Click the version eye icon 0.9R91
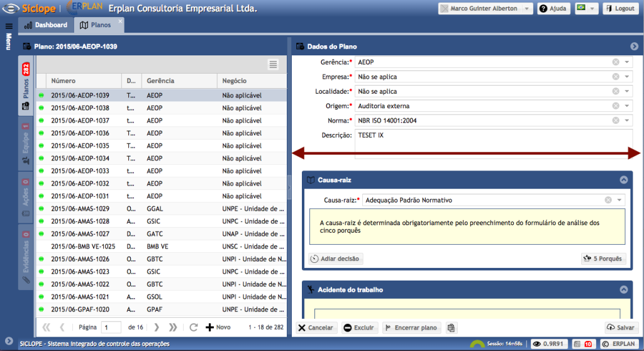The height and width of the screenshot is (351, 644). pyautogui.click(x=548, y=344)
